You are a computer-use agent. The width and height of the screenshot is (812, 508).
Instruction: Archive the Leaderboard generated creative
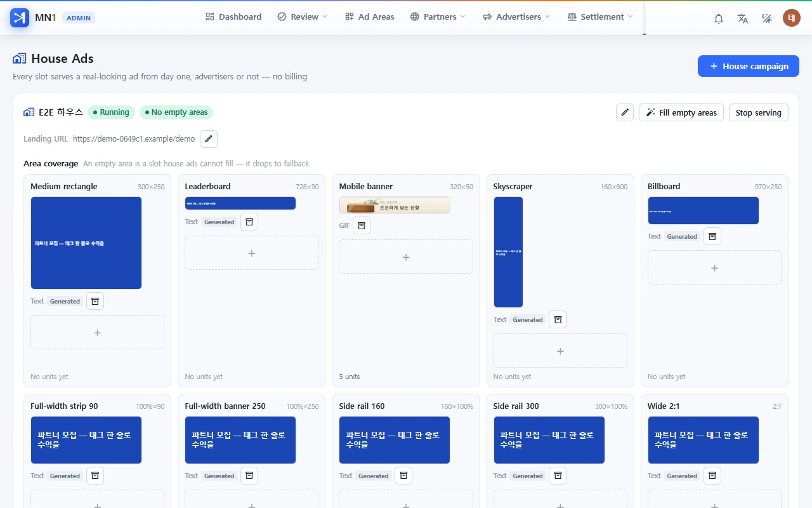[x=249, y=222]
